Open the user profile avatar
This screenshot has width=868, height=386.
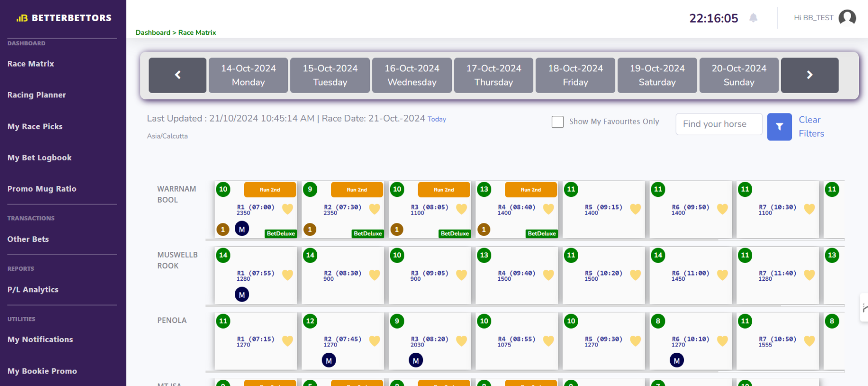tap(847, 18)
